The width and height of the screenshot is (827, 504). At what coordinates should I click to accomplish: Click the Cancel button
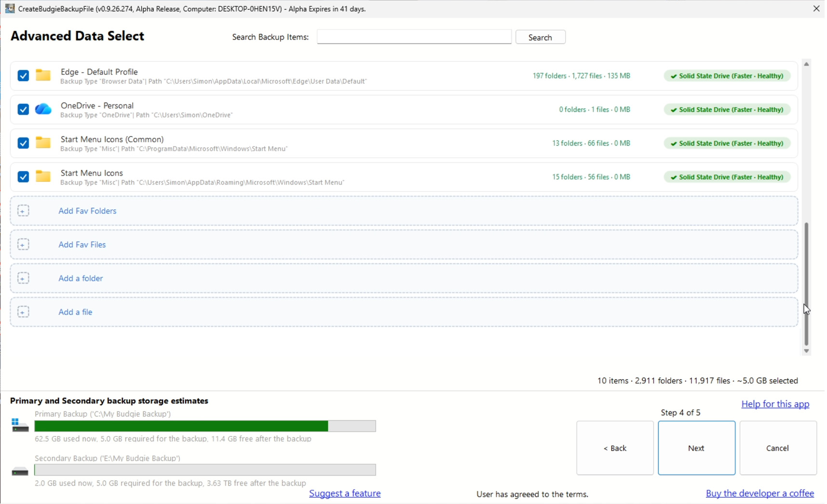click(x=778, y=448)
